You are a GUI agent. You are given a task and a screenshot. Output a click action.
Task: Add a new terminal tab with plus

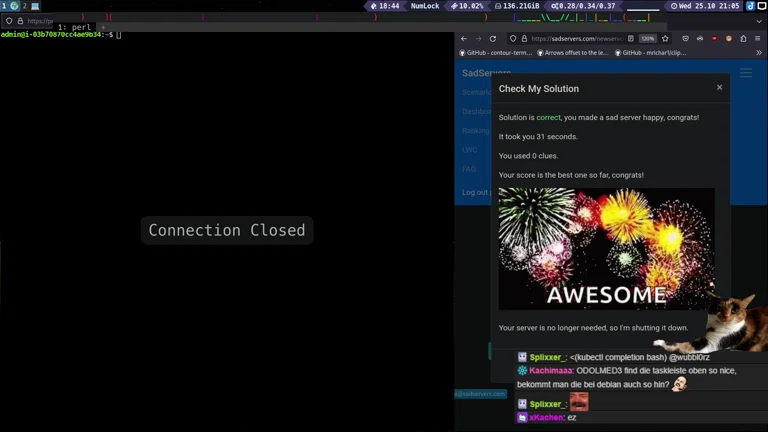[103, 27]
